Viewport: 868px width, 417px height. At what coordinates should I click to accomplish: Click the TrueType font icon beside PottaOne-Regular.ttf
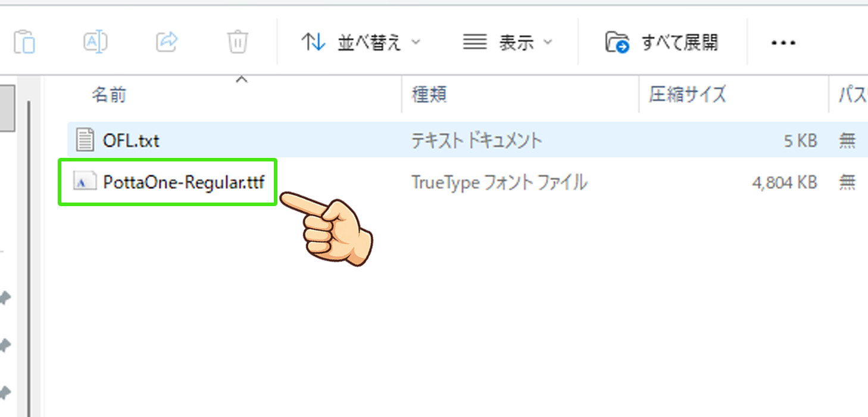[84, 181]
